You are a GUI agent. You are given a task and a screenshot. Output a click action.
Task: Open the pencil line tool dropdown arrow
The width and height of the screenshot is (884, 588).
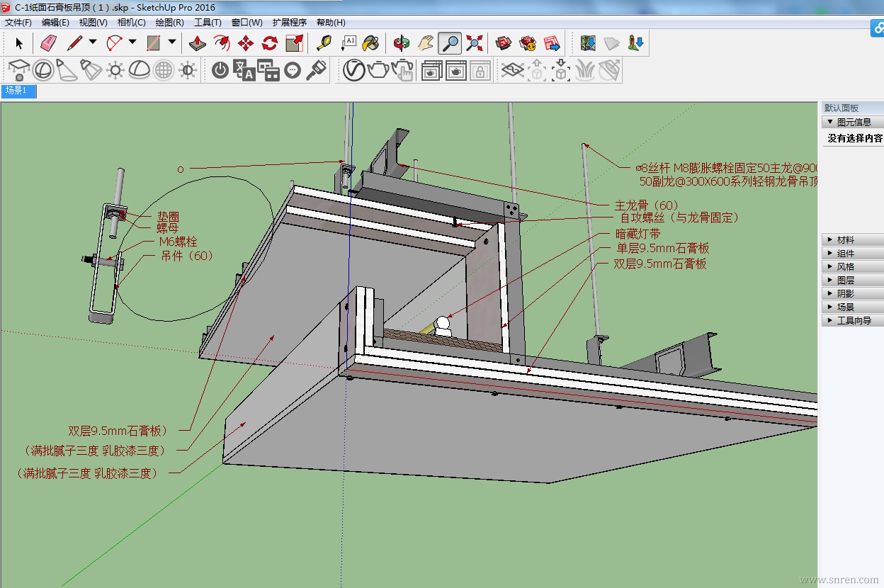(x=93, y=43)
